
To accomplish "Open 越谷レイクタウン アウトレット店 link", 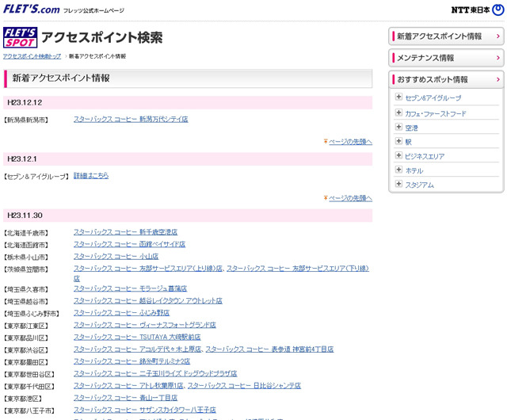I will point(148,300).
